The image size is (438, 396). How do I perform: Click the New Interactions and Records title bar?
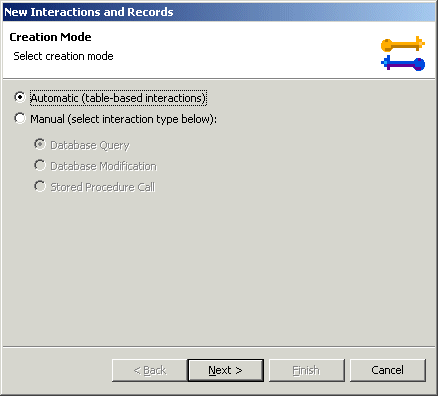pos(219,12)
